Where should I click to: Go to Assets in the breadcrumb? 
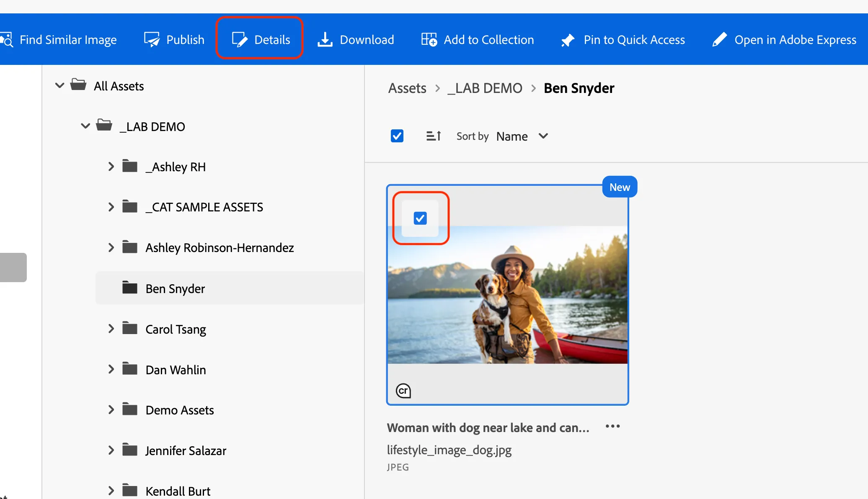click(x=407, y=88)
